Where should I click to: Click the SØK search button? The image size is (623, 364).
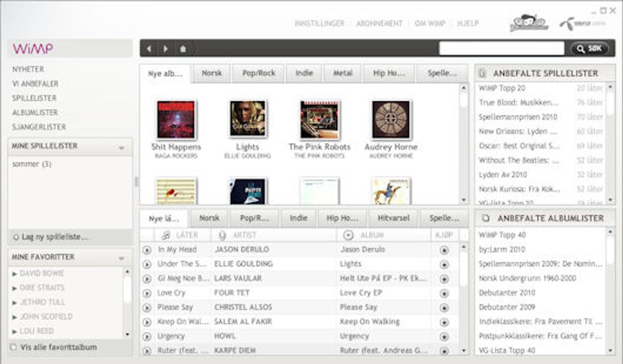coord(589,49)
